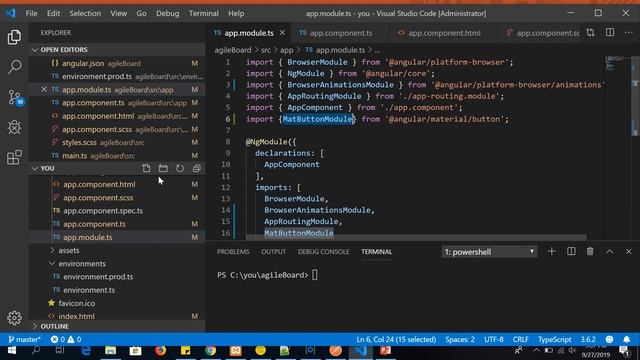
Task: Open Source Control view with 10 changes
Action: coord(15,98)
